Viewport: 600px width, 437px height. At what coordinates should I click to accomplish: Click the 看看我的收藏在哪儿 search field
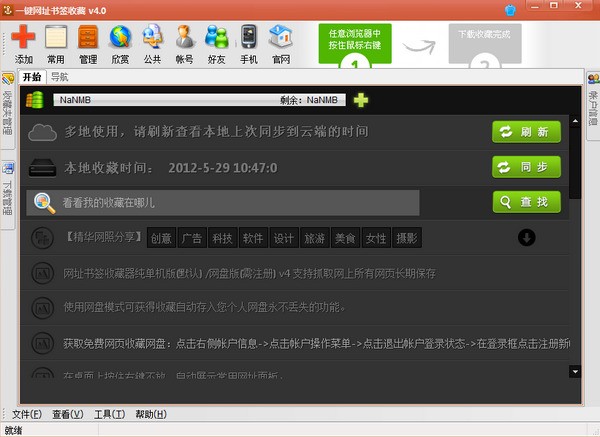pos(223,203)
